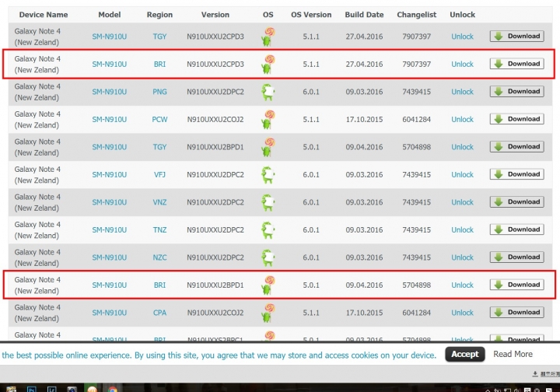Image resolution: width=560 pixels, height=392 pixels.
Task: Open the SM-N910U model link in the VNZ row
Action: (x=110, y=202)
